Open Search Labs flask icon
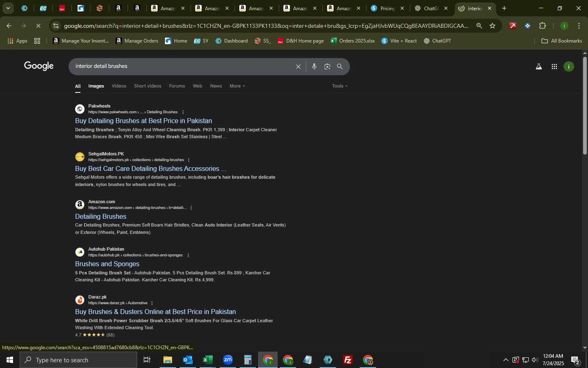Image resolution: width=588 pixels, height=368 pixels. (x=539, y=67)
